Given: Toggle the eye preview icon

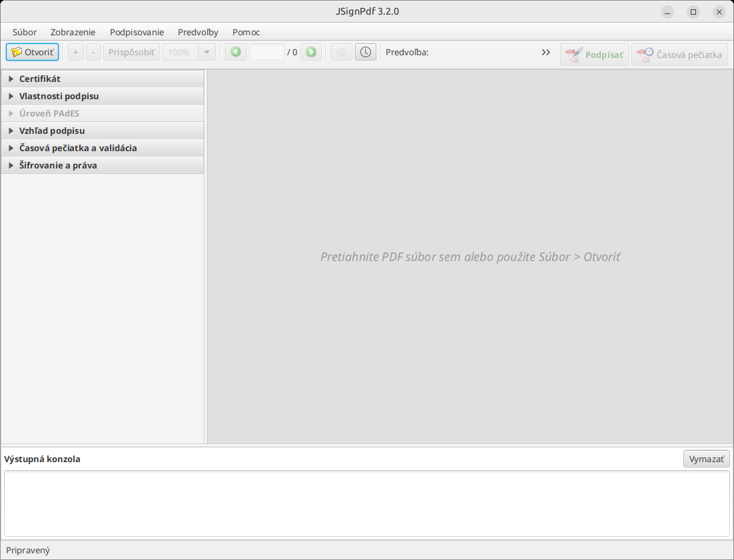Looking at the screenshot, I should click(342, 52).
